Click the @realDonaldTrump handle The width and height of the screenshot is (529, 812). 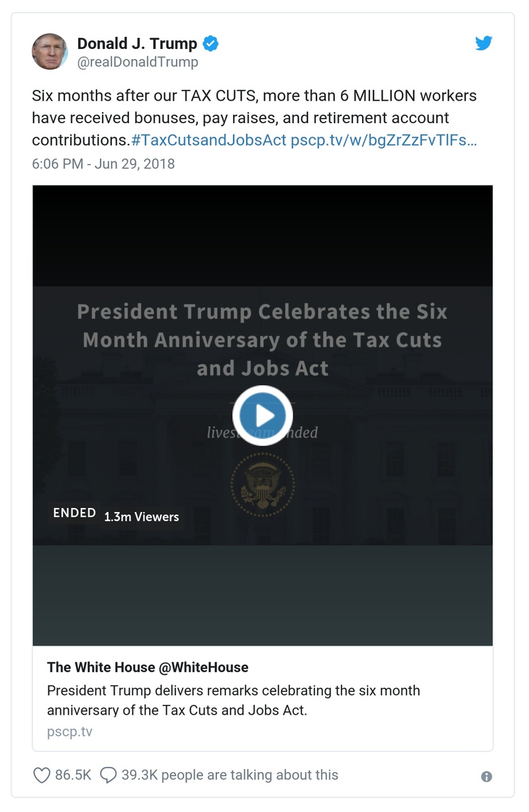[x=136, y=62]
